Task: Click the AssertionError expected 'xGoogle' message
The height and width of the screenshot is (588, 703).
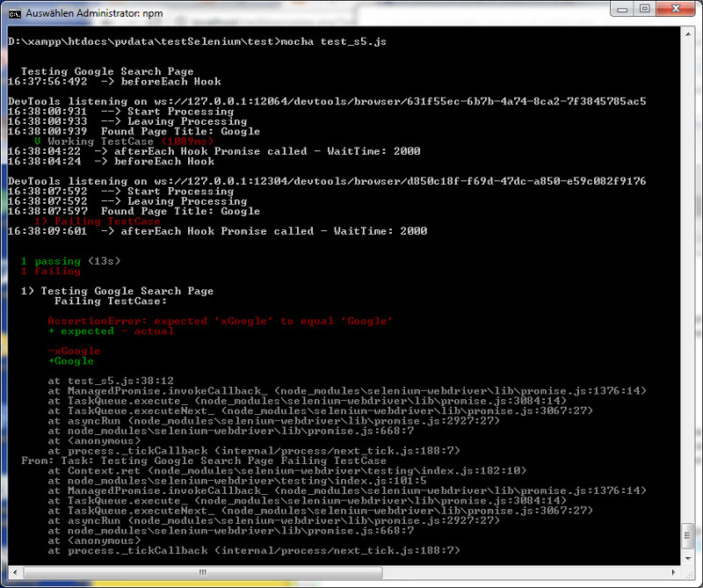Action: click(221, 321)
